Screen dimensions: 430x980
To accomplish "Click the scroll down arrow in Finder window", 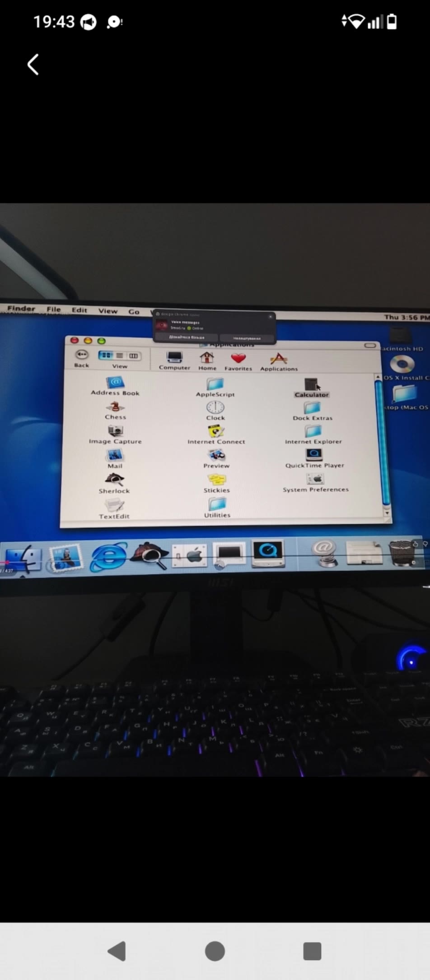I will click(x=387, y=513).
